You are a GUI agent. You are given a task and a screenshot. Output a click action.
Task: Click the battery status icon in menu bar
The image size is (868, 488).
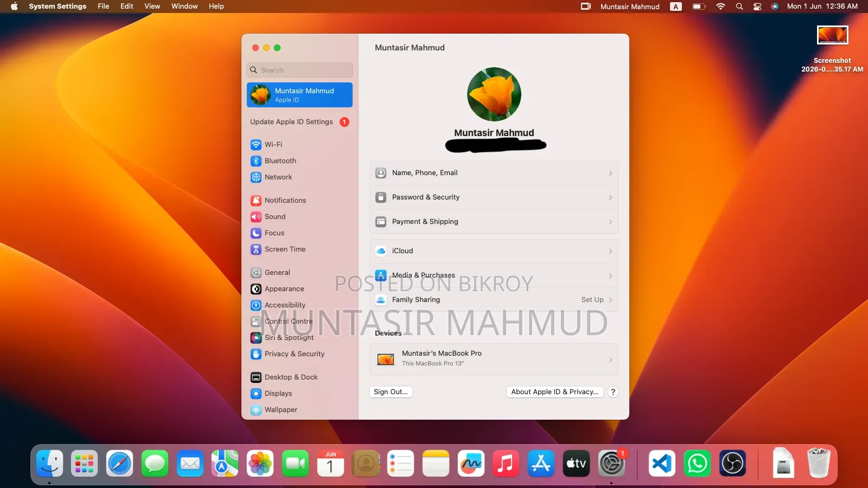coord(699,7)
